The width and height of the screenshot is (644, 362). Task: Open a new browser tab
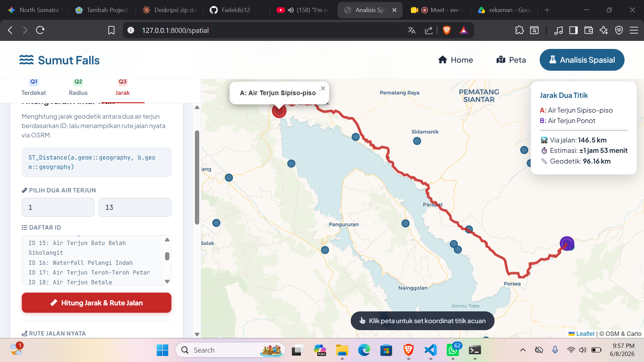point(547,10)
